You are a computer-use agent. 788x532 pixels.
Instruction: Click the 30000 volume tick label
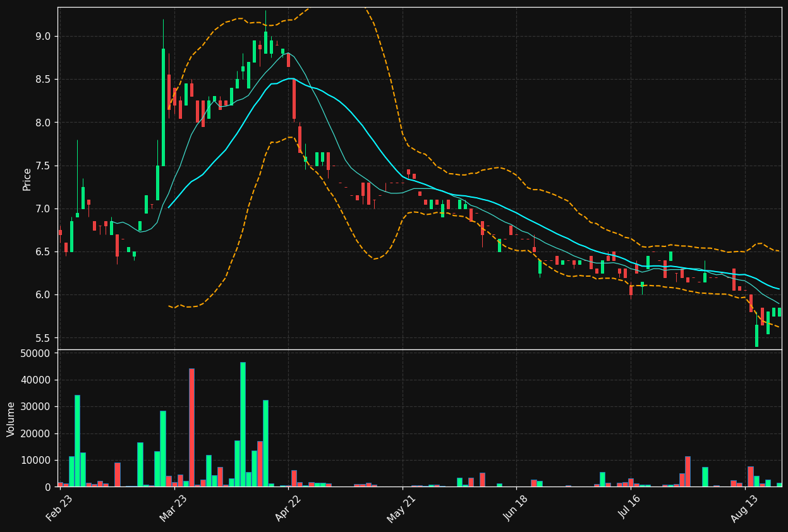36,407
